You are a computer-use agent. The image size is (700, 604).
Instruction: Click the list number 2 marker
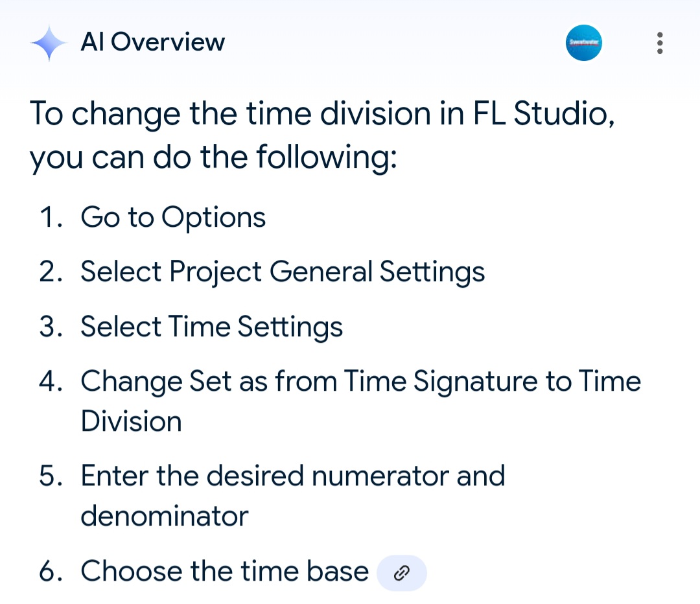[x=51, y=272]
